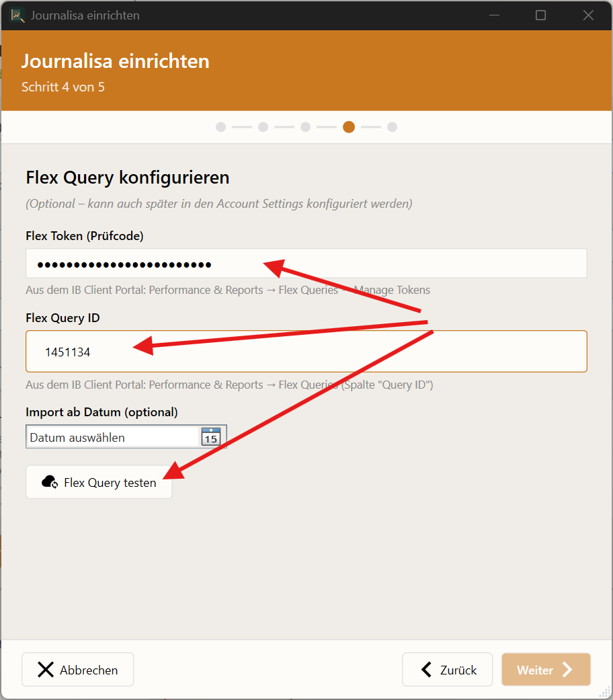Click the 'Schritt 4 von 5' text

pyautogui.click(x=63, y=87)
